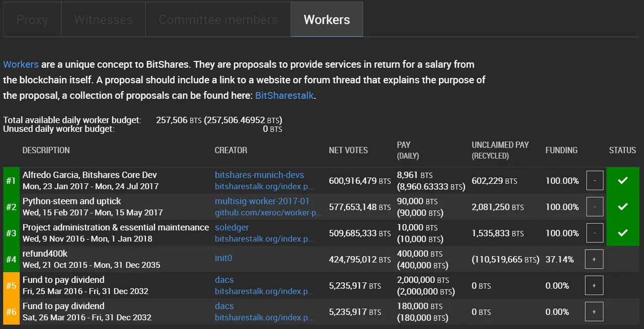Screen dimensions: 644x329
Task: Click funding value 37.14%
Action: (x=559, y=259)
